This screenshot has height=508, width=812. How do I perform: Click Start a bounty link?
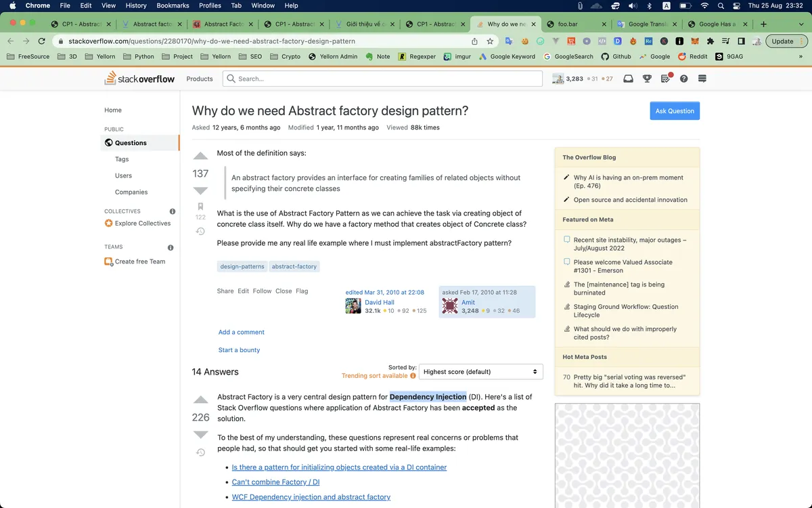coord(239,350)
